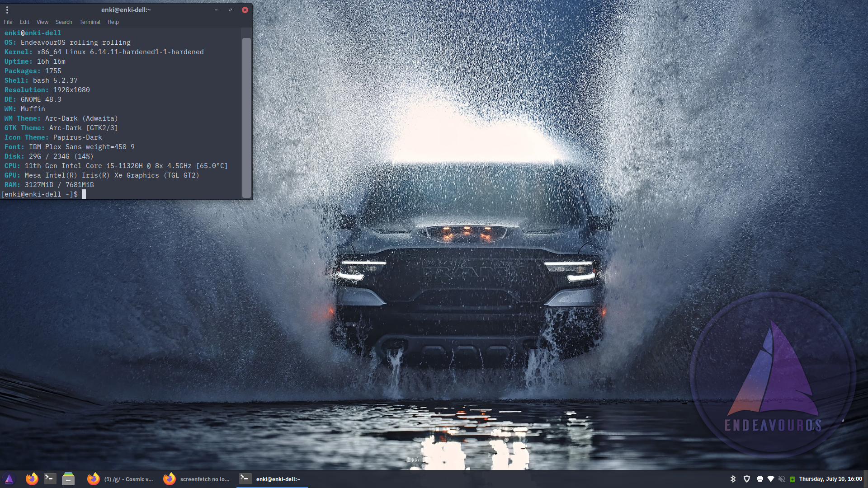Click the terminal title bar 'enki@enki-dell:~'
The height and width of the screenshot is (488, 868).
126,9
